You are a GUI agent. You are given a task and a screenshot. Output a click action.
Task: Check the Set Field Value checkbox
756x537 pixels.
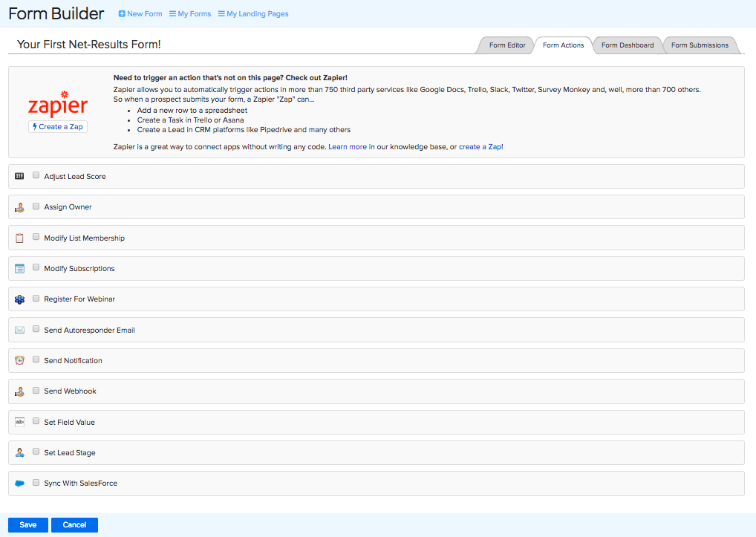tap(36, 421)
